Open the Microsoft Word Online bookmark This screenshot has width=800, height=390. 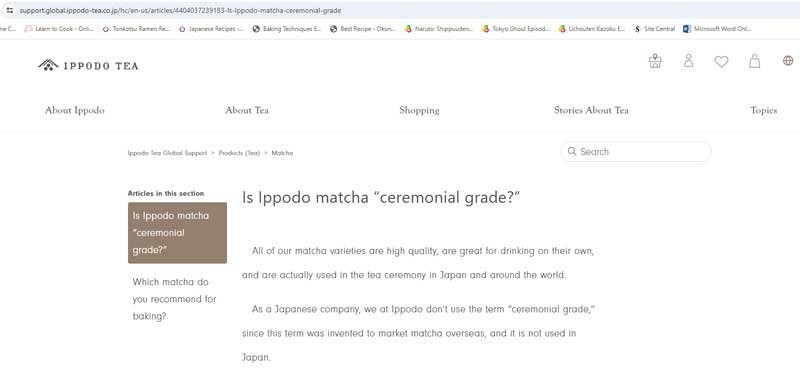tap(717, 29)
